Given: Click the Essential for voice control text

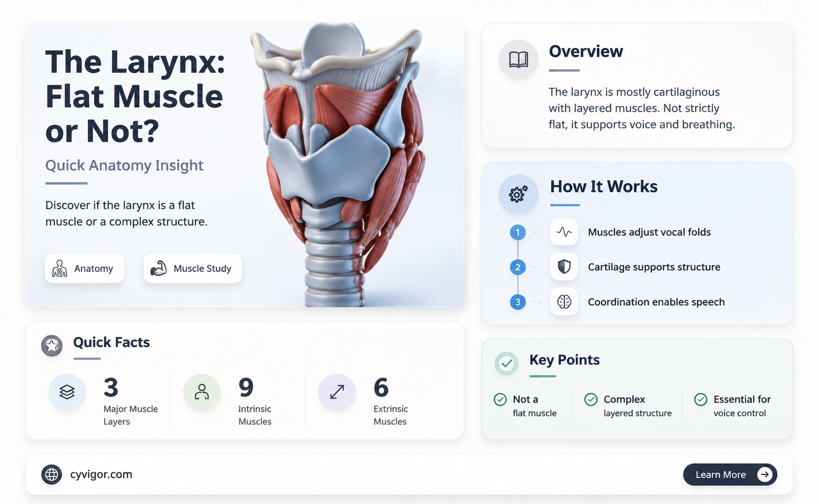Looking at the screenshot, I should click(x=742, y=406).
